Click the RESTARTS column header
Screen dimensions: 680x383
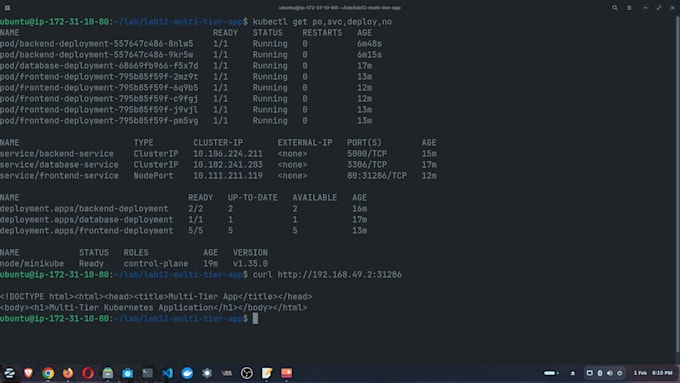[x=322, y=33]
